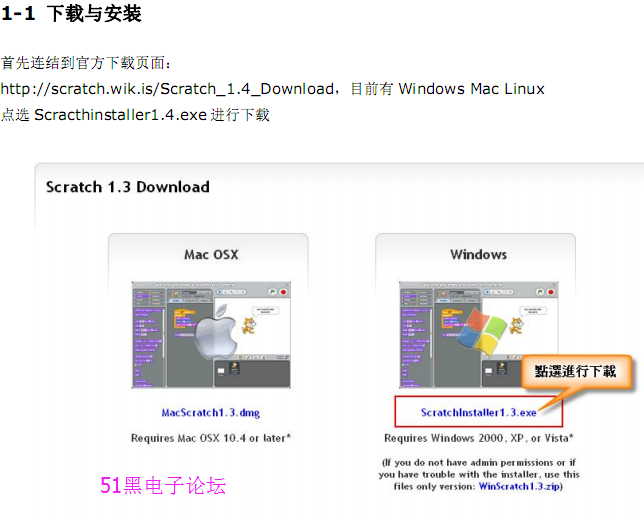Click the ScratchInstaller1.3.exe download link
This screenshot has height=515, width=644.
pos(478,412)
